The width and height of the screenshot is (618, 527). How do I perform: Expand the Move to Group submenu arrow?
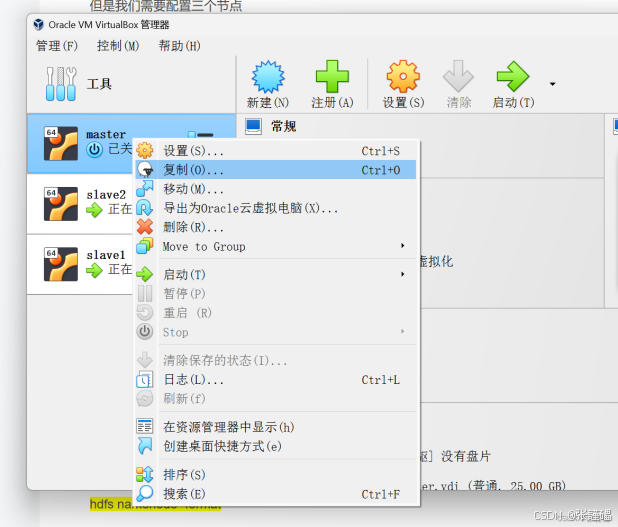click(x=402, y=246)
